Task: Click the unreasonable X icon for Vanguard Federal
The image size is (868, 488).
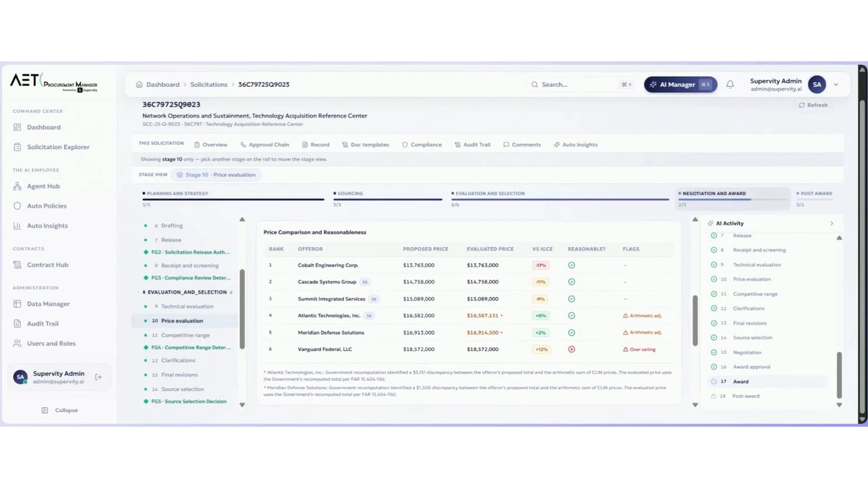Action: [x=571, y=349]
